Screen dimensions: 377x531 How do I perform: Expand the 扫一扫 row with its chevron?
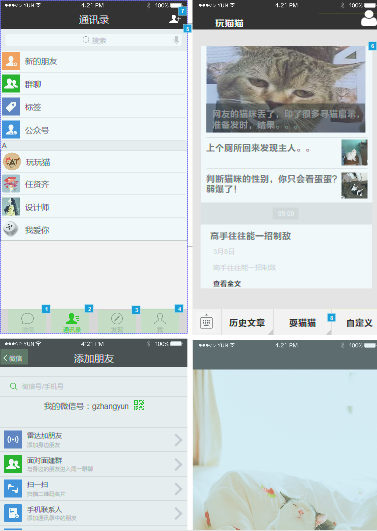tap(179, 489)
